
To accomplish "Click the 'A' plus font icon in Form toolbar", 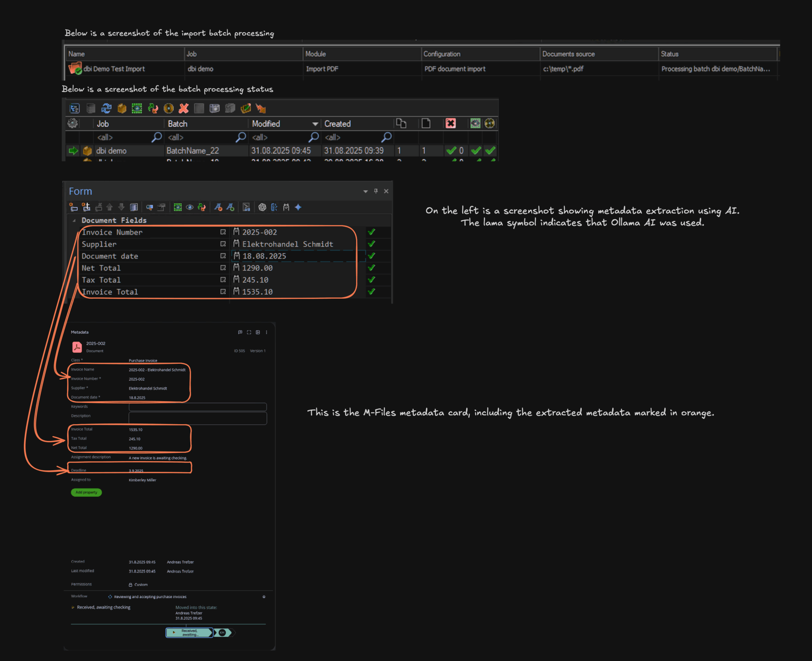I will [230, 207].
